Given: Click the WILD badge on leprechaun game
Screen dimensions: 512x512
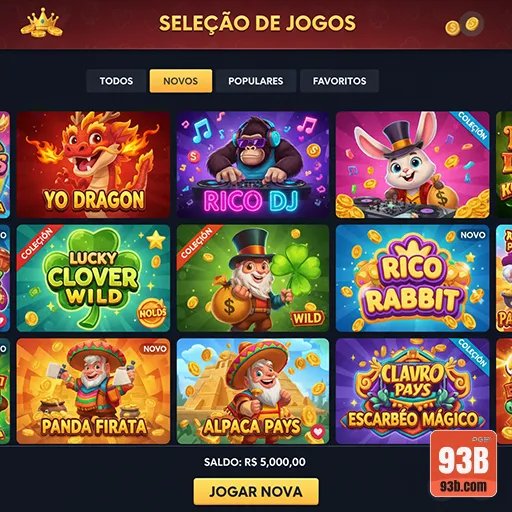Looking at the screenshot, I should [308, 318].
